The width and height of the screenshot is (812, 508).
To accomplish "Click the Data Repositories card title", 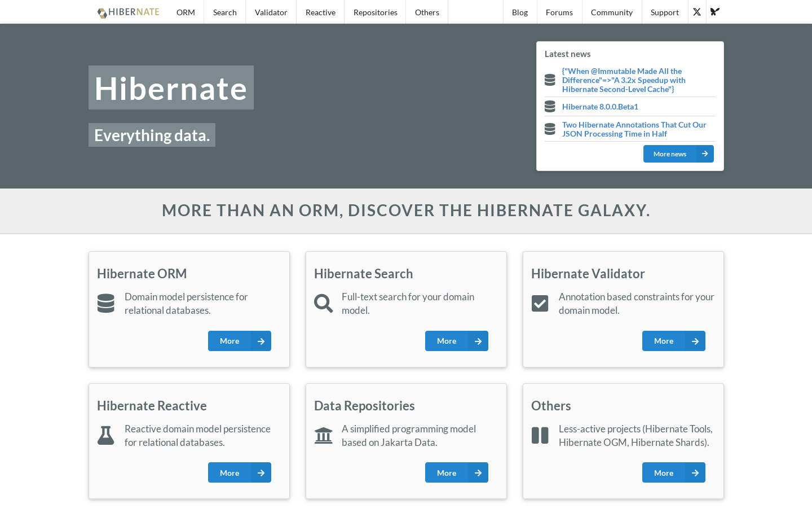I will [364, 406].
